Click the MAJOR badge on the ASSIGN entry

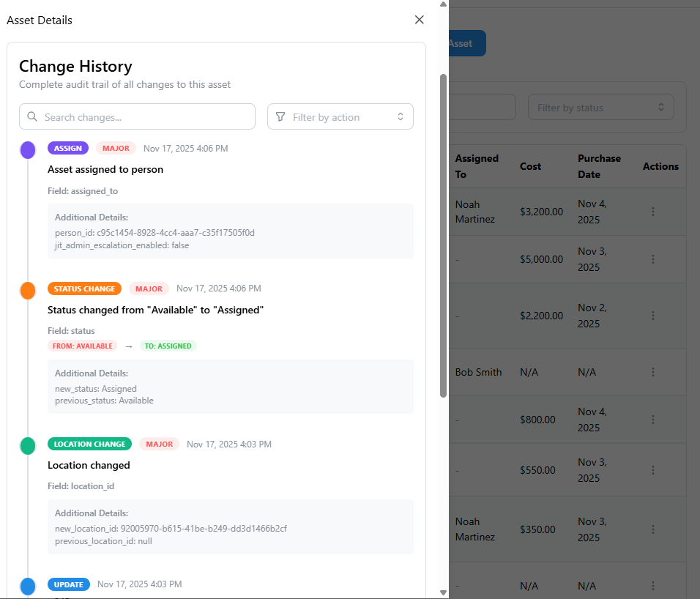(116, 147)
